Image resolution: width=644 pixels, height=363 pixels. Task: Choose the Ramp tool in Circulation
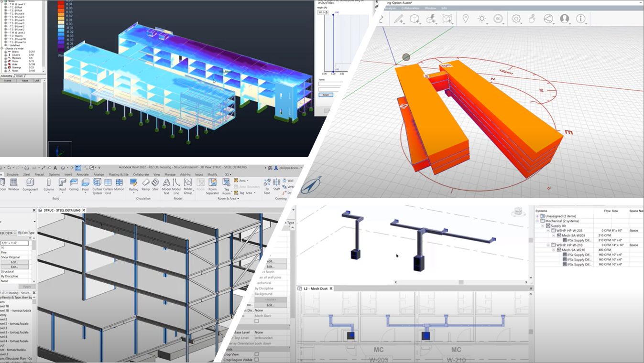[x=145, y=185]
